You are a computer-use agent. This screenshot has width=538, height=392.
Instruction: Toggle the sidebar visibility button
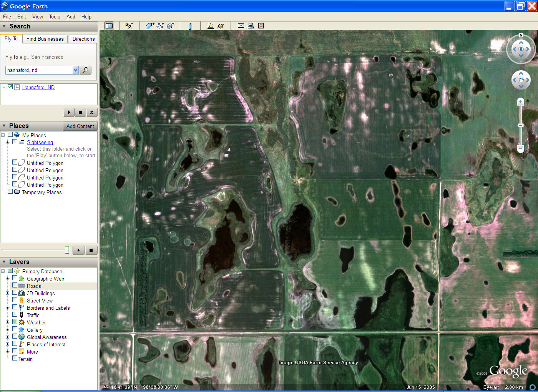coord(109,26)
